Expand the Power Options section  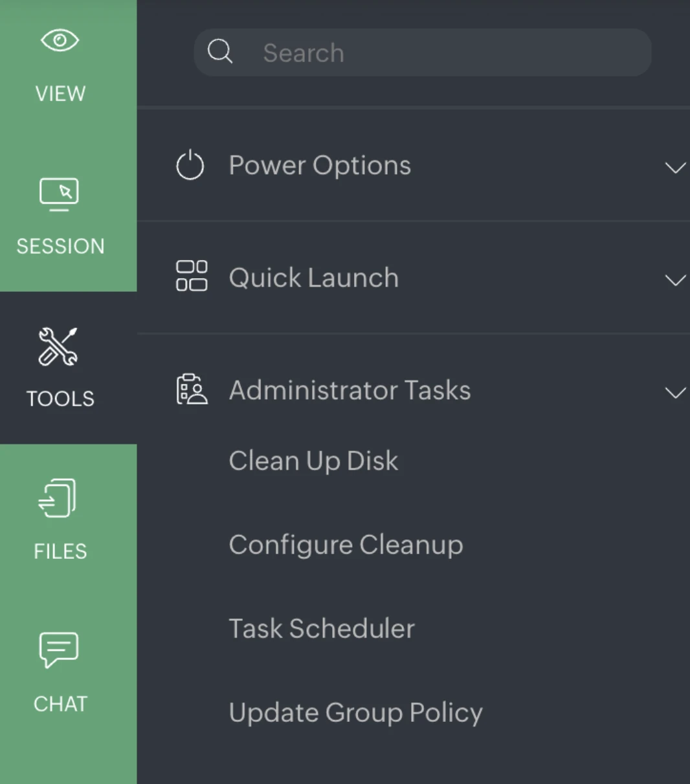click(676, 168)
